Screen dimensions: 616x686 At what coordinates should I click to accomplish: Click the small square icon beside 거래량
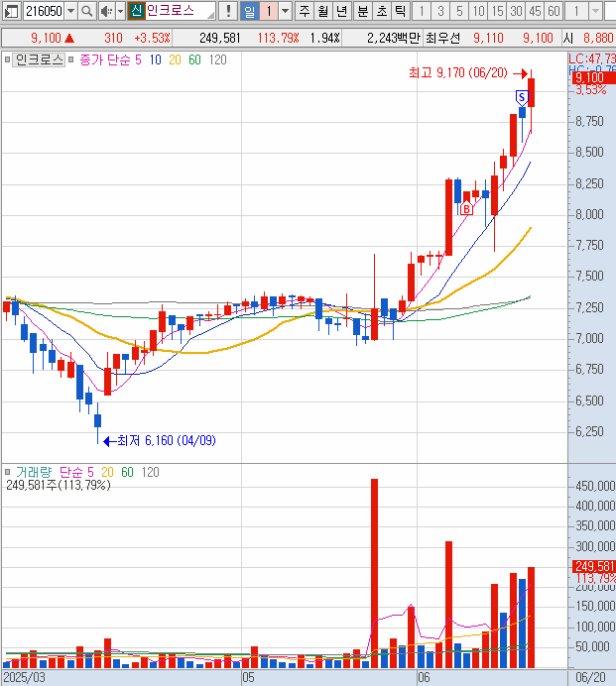[x=7, y=472]
